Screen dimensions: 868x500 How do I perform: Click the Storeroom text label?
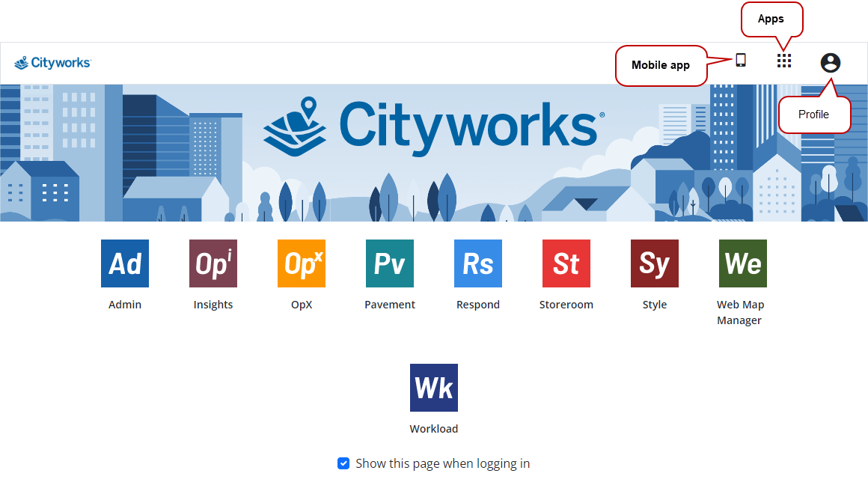pyautogui.click(x=566, y=305)
